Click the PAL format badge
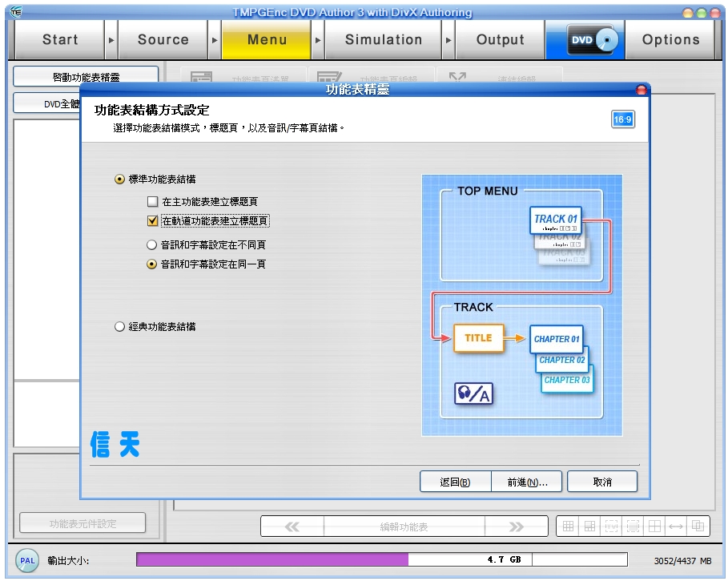Screen dimensions: 728x581 pos(26,560)
